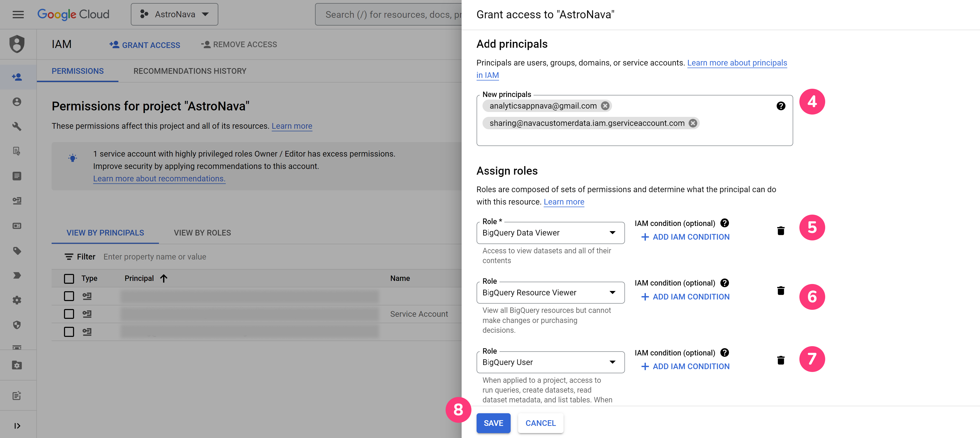Screen dimensions: 980x438
Task: Delete the BigQuery Resource Viewer role
Action: click(781, 290)
